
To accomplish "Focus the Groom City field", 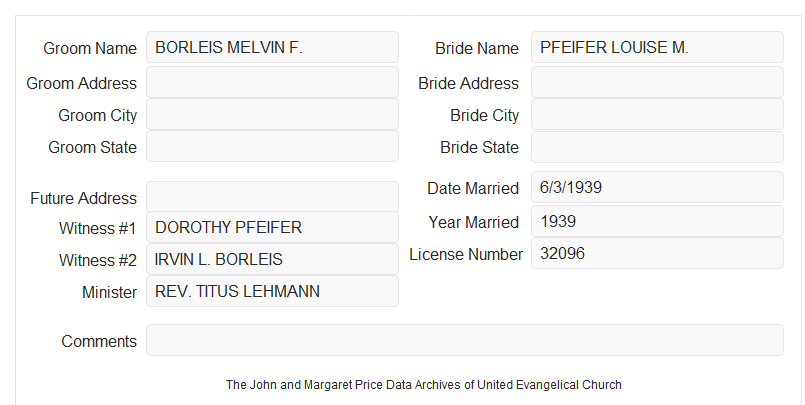I will 272,114.
